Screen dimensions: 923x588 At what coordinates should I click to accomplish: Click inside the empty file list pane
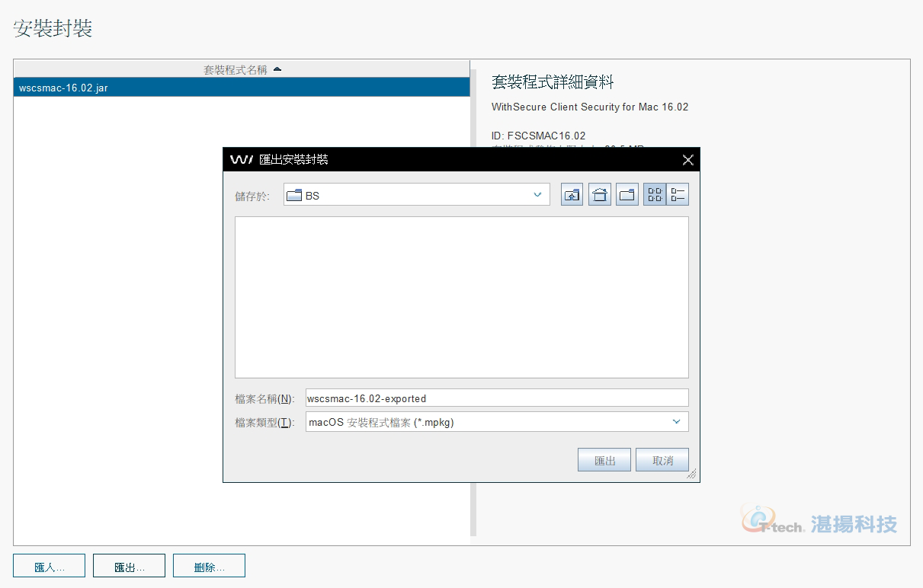tap(461, 297)
